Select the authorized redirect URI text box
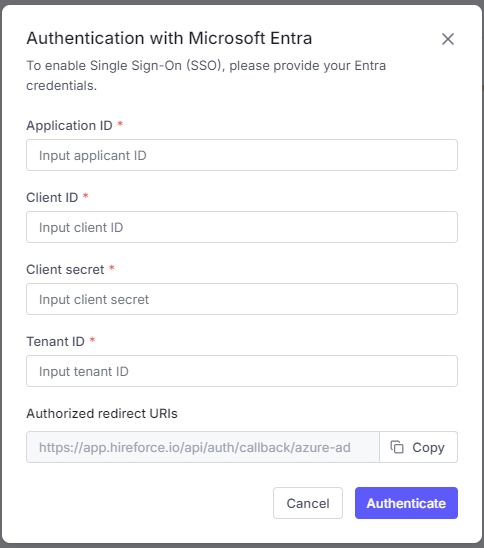The height and width of the screenshot is (548, 484). 203,447
